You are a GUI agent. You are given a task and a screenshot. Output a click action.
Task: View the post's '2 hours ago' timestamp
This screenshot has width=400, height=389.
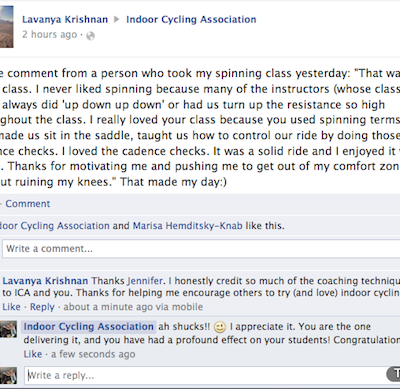tap(49, 34)
